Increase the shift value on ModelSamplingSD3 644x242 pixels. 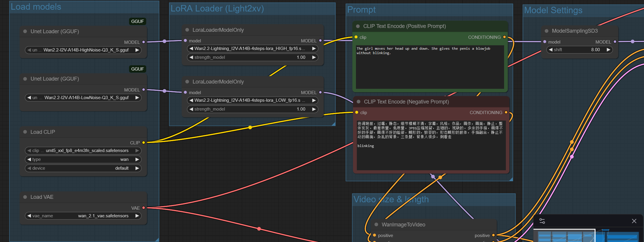(x=608, y=50)
